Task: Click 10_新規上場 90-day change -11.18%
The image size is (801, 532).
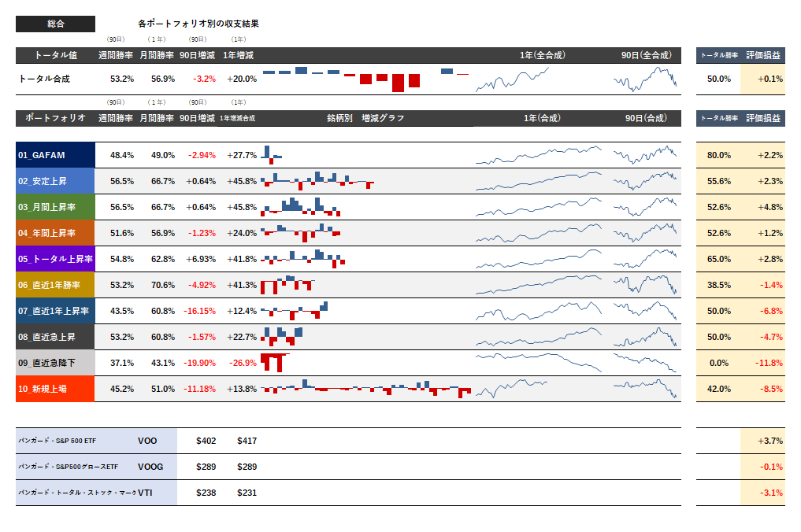Action: pyautogui.click(x=200, y=390)
